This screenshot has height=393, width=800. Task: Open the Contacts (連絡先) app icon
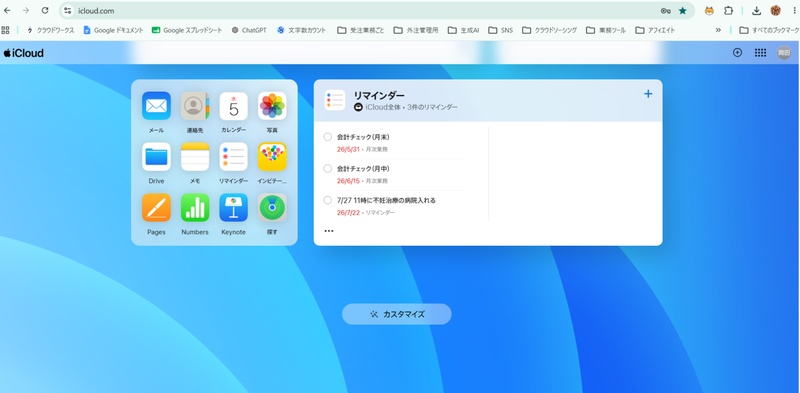[x=195, y=106]
